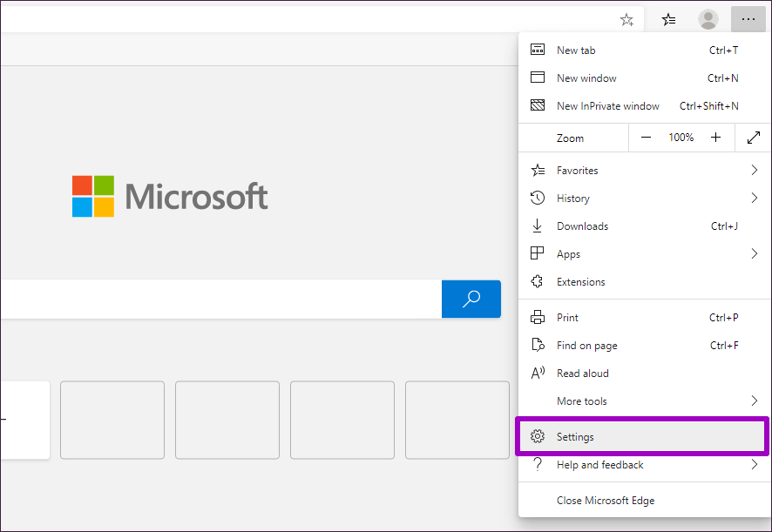The width and height of the screenshot is (772, 532).
Task: Click the empty quick link tile beside the Settings menu
Action: [x=457, y=420]
